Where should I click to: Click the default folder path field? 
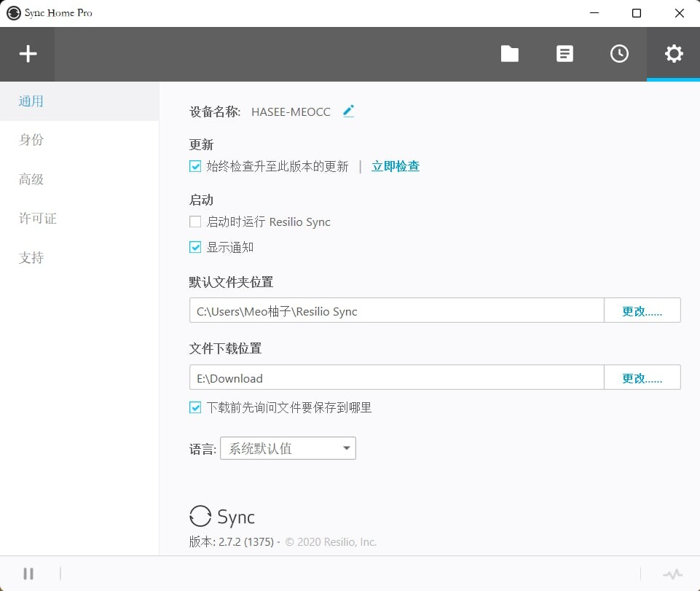coord(397,310)
